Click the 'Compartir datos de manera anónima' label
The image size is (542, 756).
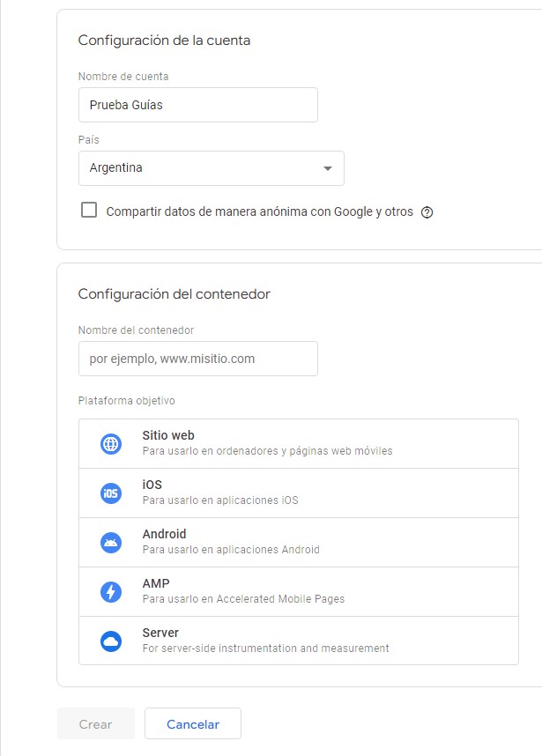(x=259, y=212)
